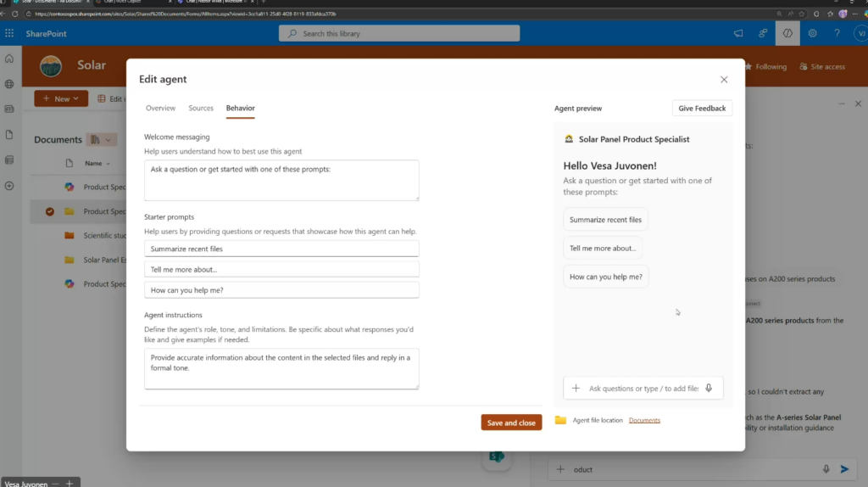Open the news feed icon in left rail
This screenshot has width=868, height=487.
click(x=9, y=109)
